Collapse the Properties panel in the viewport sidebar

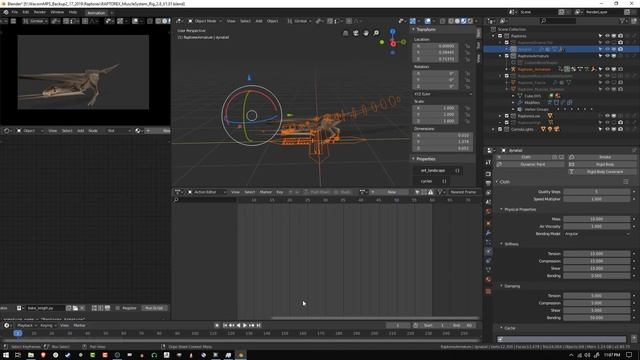coord(413,159)
